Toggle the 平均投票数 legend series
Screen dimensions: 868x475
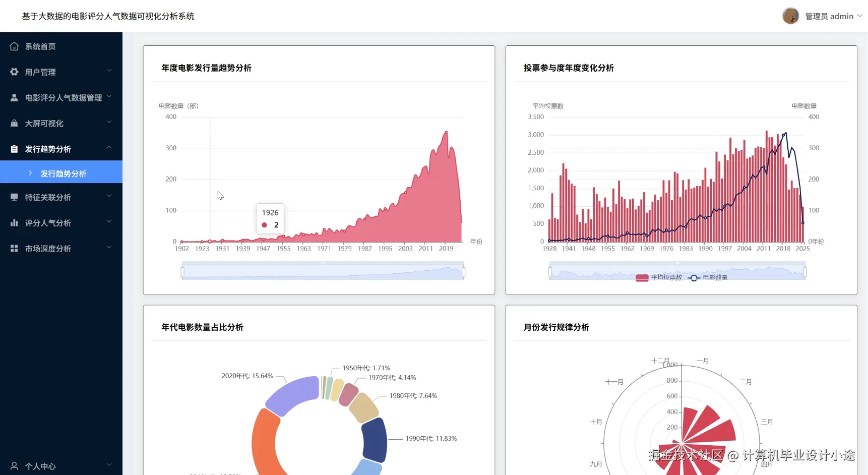pyautogui.click(x=659, y=277)
